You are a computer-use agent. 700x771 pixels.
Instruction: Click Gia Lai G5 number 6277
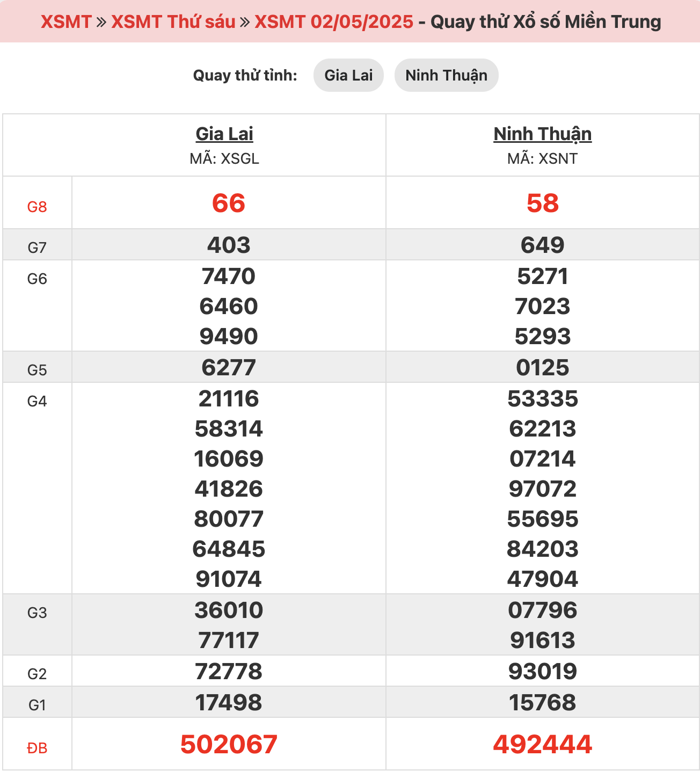[229, 368]
